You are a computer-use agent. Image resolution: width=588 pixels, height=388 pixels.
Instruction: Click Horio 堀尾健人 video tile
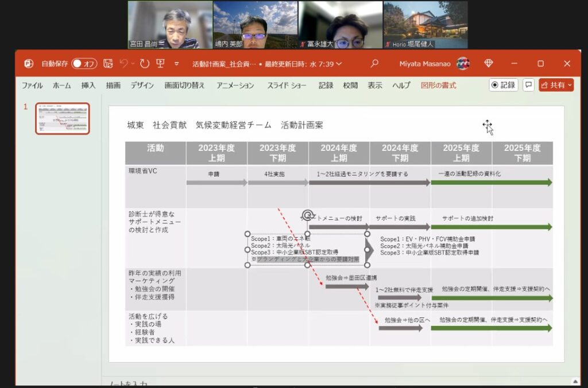(x=425, y=25)
